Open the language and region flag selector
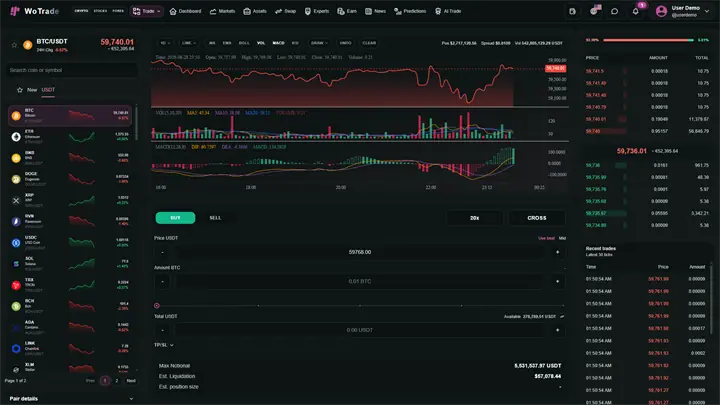This screenshot has height=405, width=720. coord(594,10)
